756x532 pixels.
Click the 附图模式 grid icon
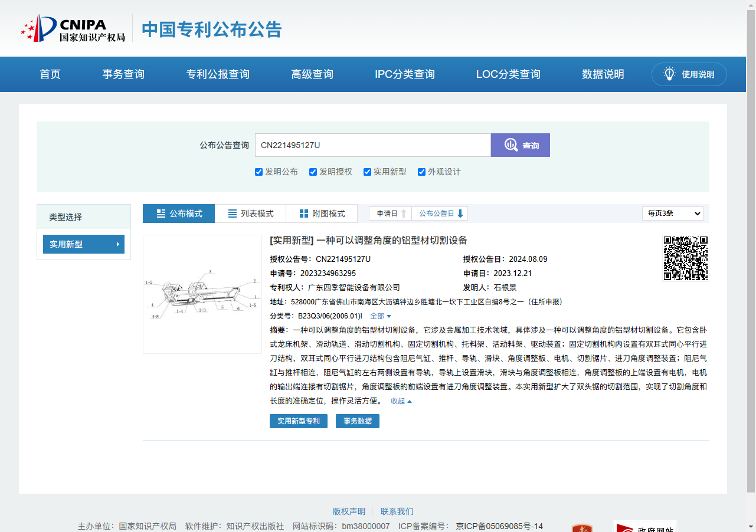click(304, 214)
